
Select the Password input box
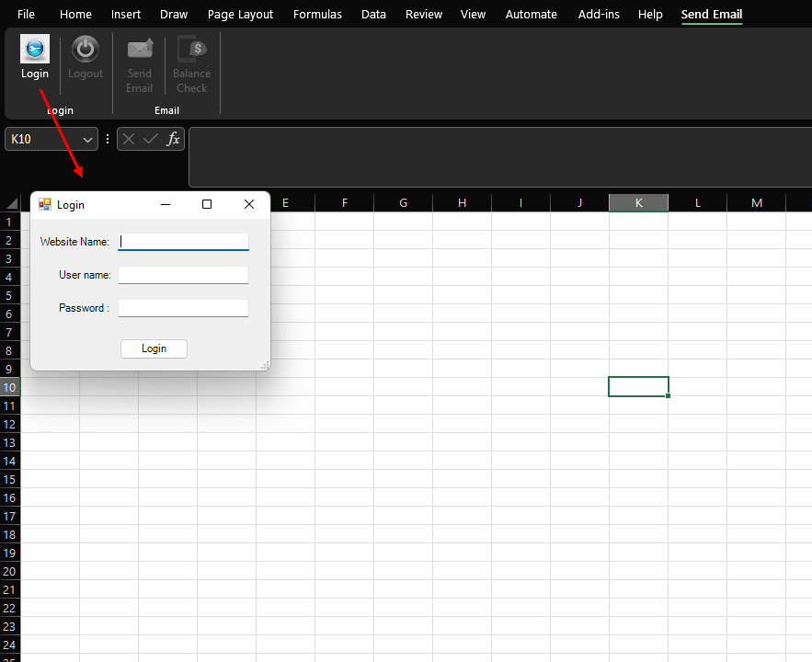pyautogui.click(x=183, y=308)
